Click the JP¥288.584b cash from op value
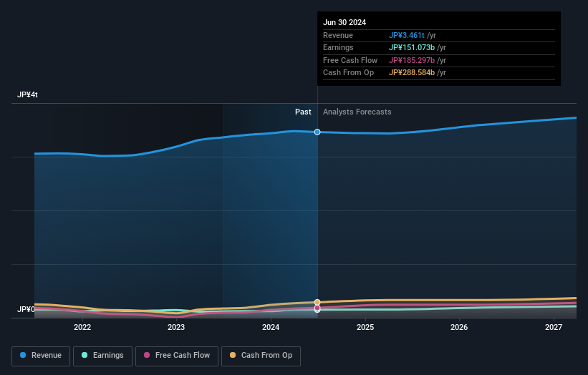Viewport: 588px width, 375px height. 412,73
